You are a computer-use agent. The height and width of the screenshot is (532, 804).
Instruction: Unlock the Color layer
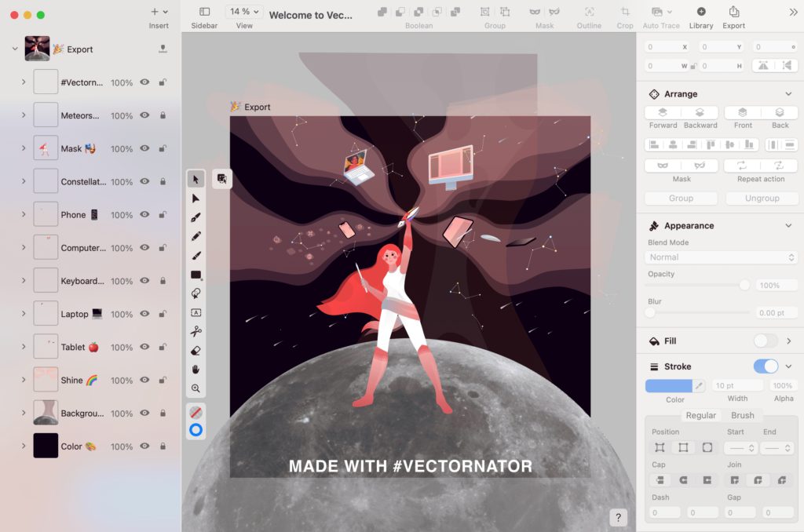163,446
